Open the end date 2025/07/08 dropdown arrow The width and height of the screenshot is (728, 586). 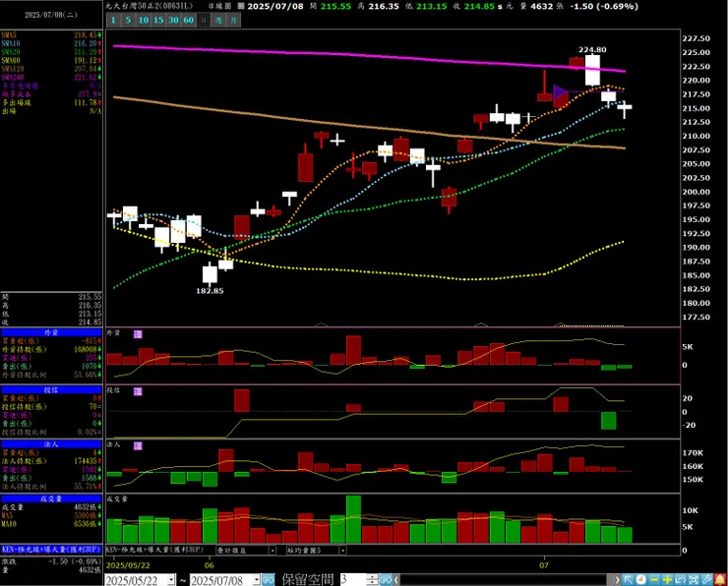tap(257, 580)
